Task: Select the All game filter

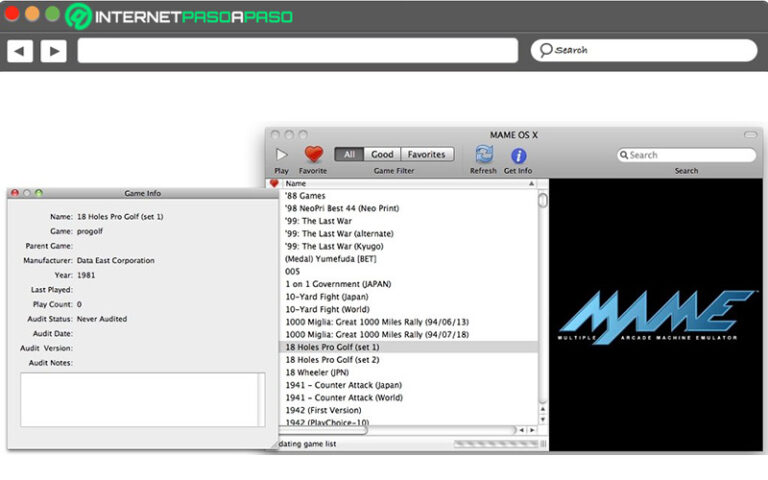Action: point(350,155)
